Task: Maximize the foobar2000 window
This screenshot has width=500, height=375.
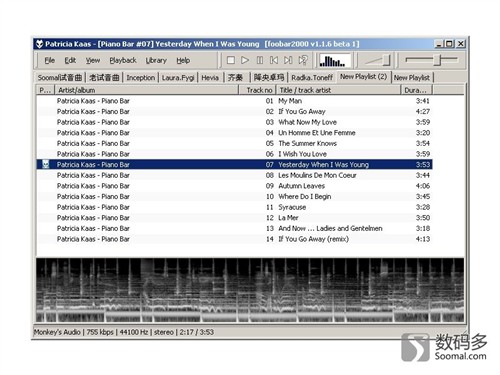Action: [x=449, y=44]
